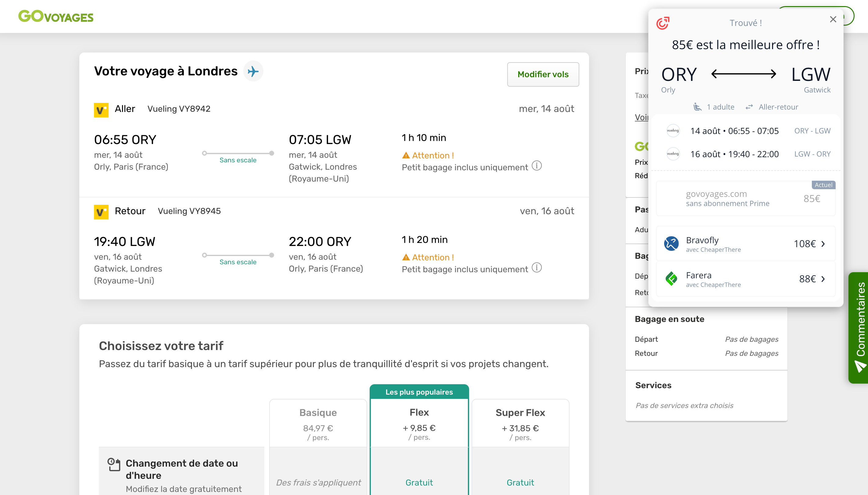The width and height of the screenshot is (868, 495).
Task: Click Pas de services extra choisis text
Action: pyautogui.click(x=684, y=405)
